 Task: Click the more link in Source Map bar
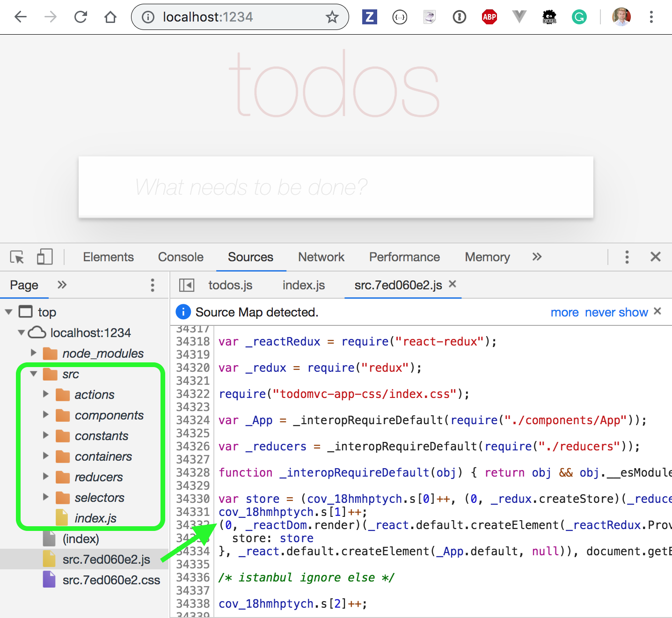point(564,312)
